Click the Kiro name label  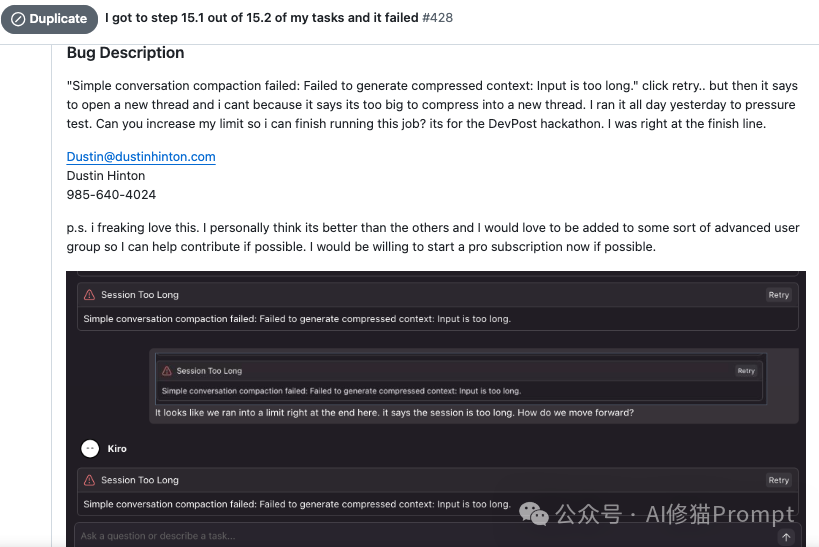(x=117, y=449)
